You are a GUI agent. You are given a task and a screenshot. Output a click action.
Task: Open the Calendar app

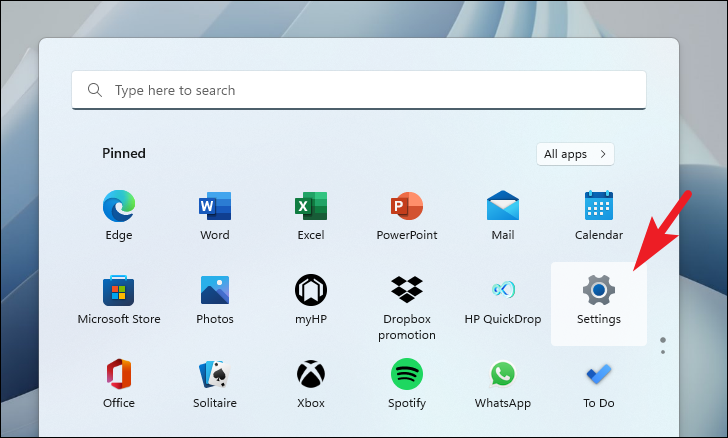pos(598,215)
